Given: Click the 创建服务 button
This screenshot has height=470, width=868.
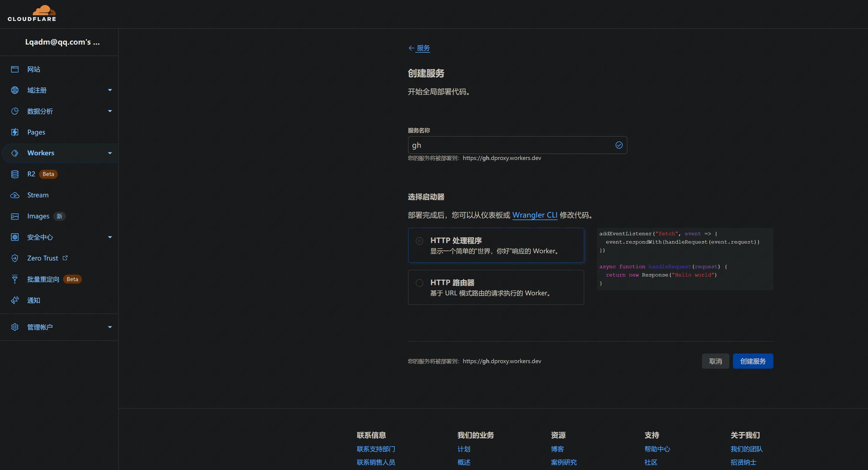Looking at the screenshot, I should 753,361.
